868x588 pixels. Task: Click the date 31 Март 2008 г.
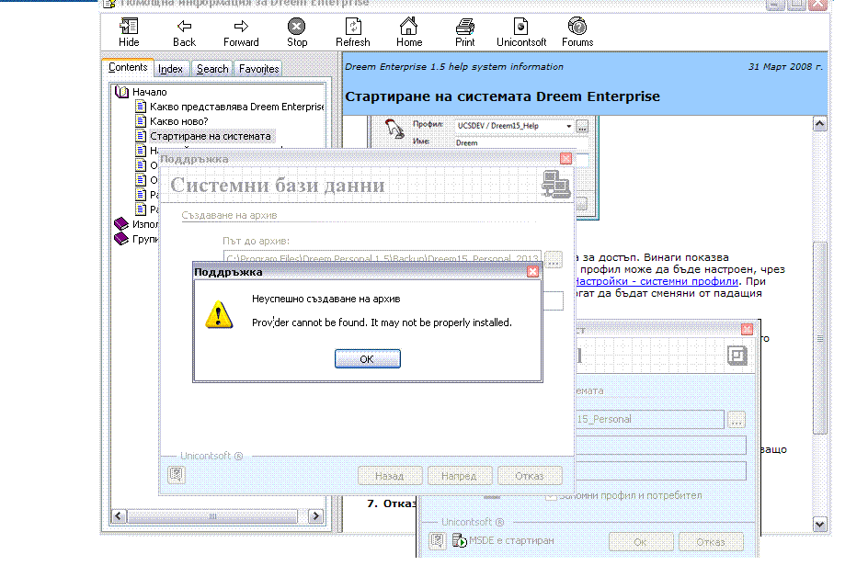785,66
